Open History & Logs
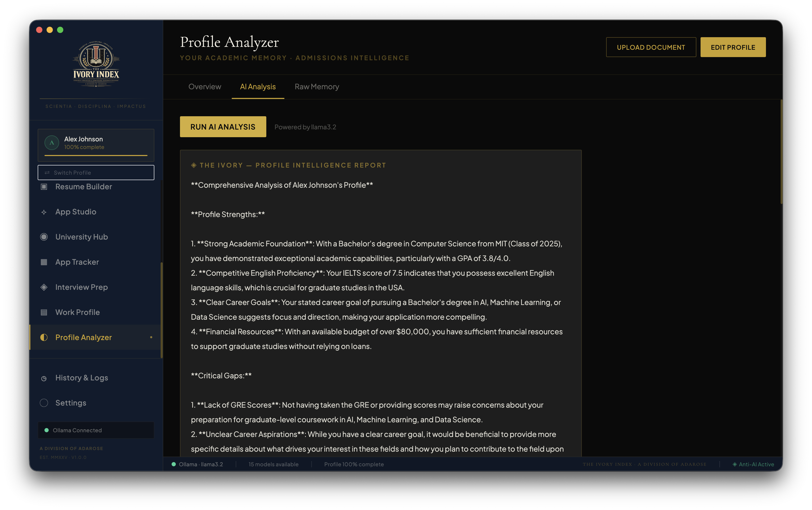Image resolution: width=812 pixels, height=510 pixels. 96,378
